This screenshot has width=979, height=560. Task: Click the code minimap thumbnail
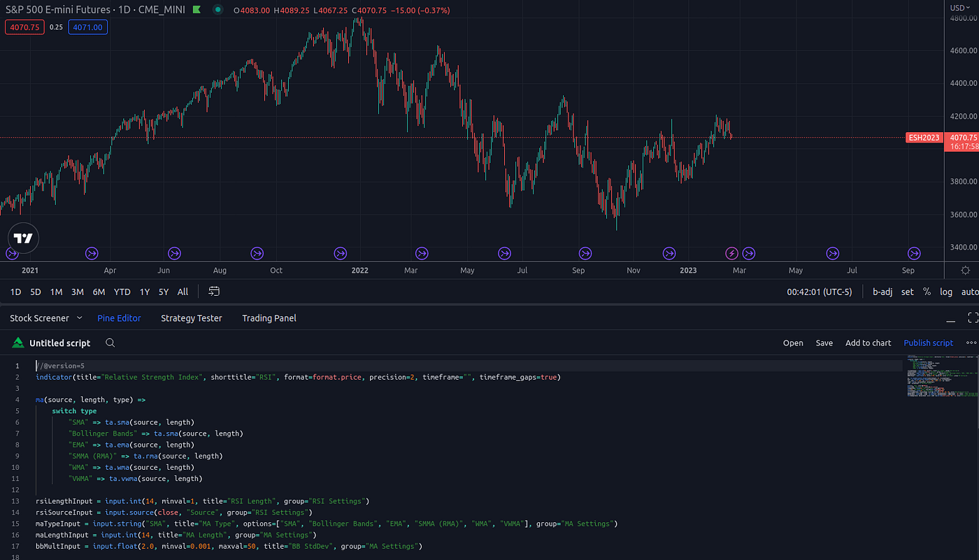(941, 378)
